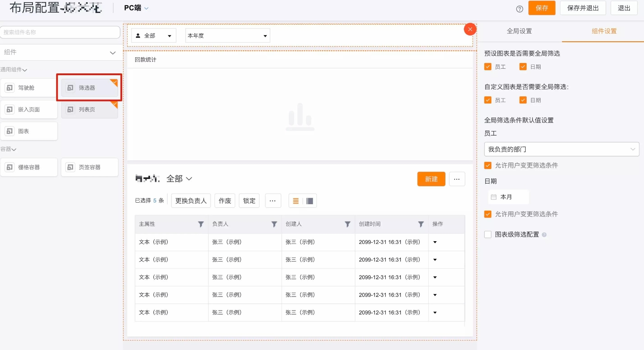Open the PC端 device dropdown

pos(136,8)
